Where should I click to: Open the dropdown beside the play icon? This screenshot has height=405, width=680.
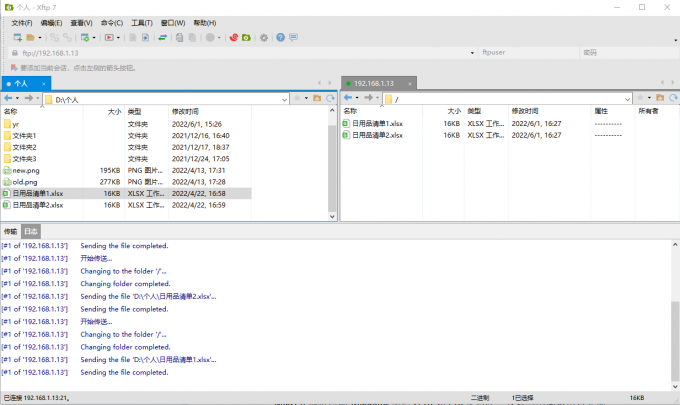pos(118,38)
